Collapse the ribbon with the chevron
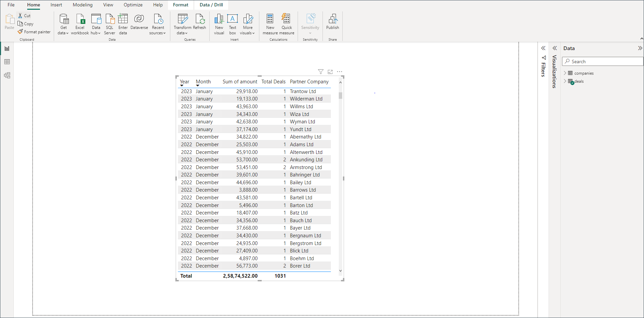Image resolution: width=644 pixels, height=318 pixels. pos(641,39)
